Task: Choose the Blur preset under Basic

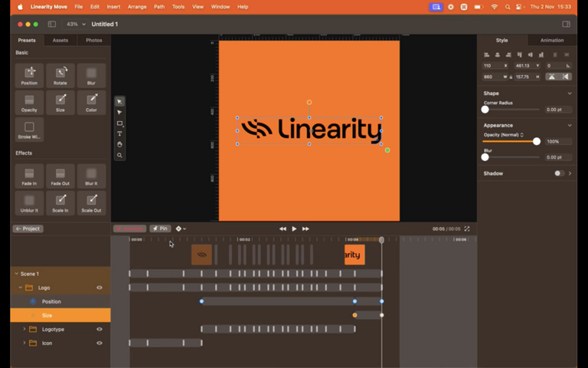Action: tap(92, 75)
